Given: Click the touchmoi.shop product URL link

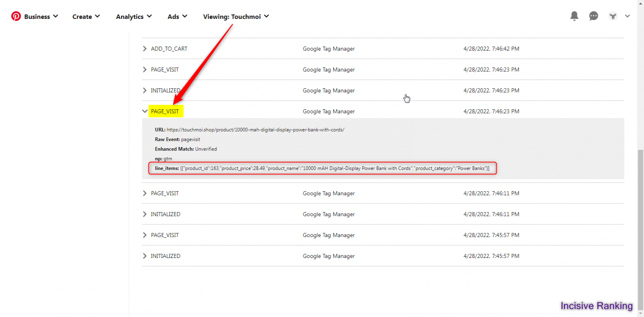Looking at the screenshot, I should [256, 129].
